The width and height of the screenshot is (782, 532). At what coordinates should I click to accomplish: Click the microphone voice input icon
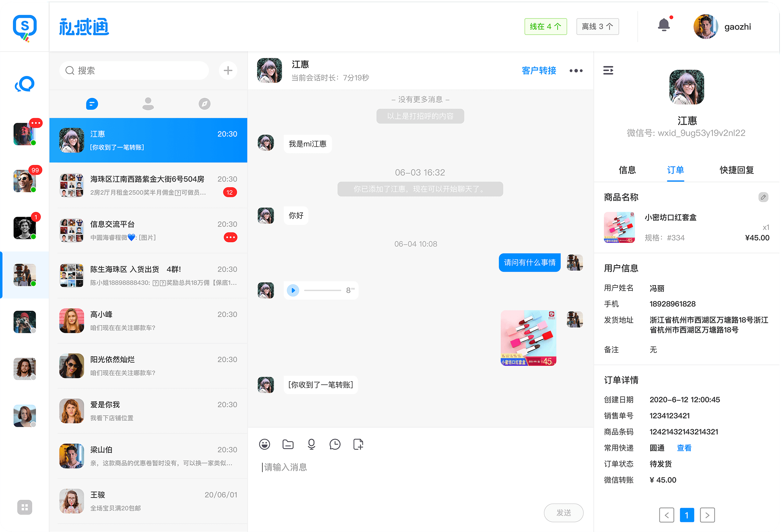(312, 444)
